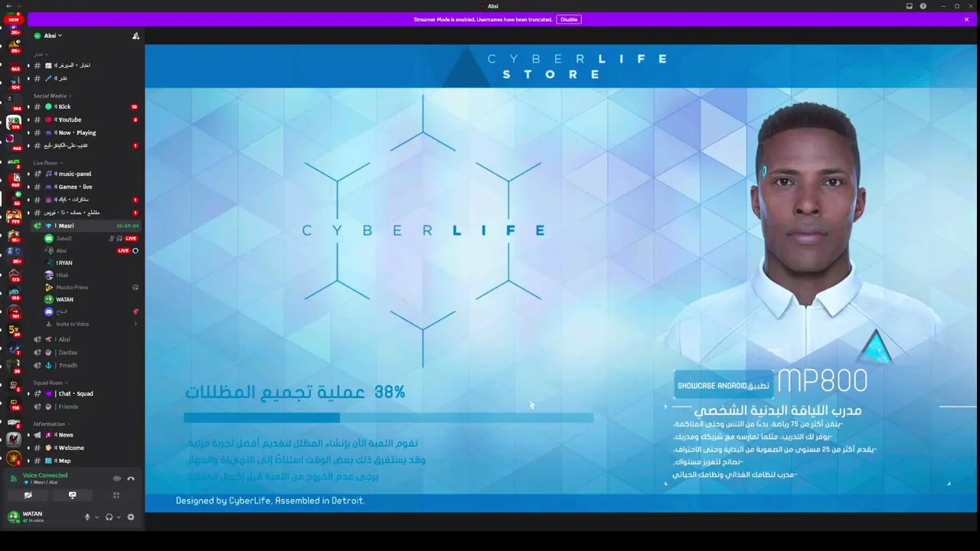Click user Hilali in voice list
The height and width of the screenshot is (551, 980).
[62, 275]
